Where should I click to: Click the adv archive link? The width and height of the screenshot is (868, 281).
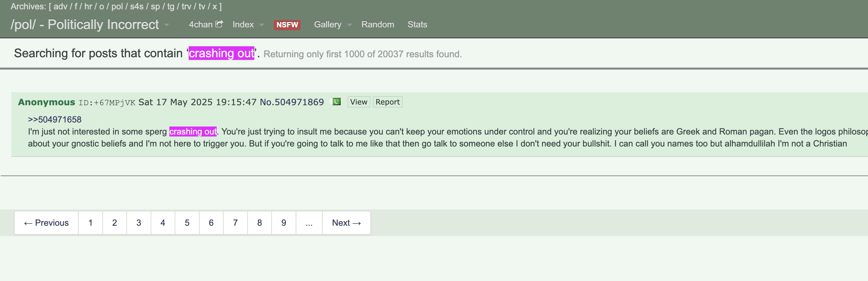(x=60, y=6)
